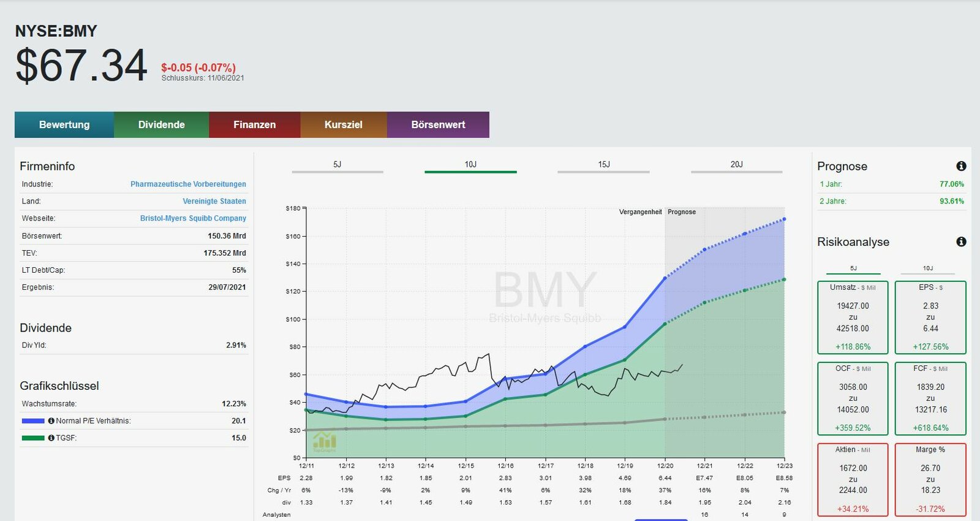Image resolution: width=980 pixels, height=521 pixels.
Task: Click the Firmeninfo section heading
Action: (x=47, y=166)
